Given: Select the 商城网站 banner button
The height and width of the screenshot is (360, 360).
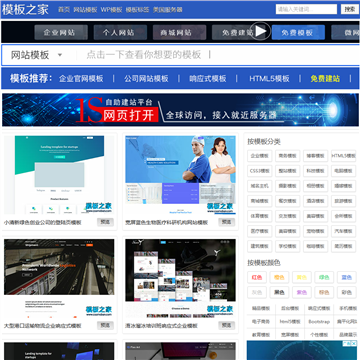Looking at the screenshot, I should click(x=179, y=32).
